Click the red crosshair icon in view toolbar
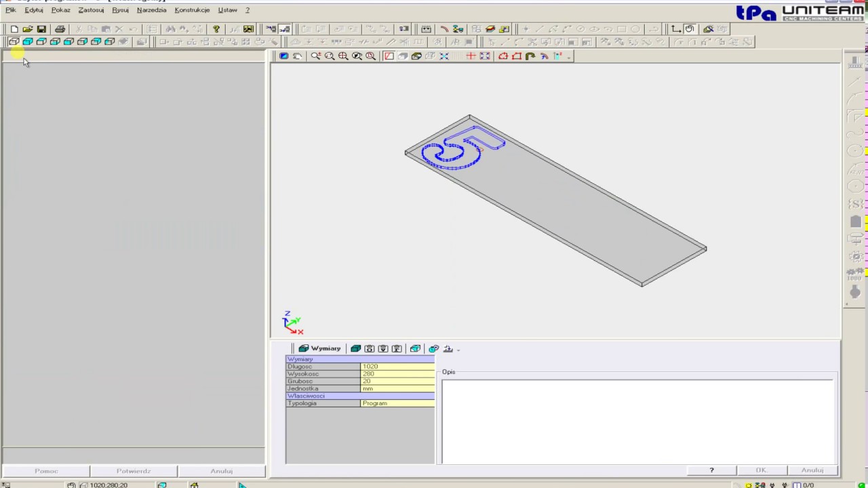This screenshot has height=488, width=868. click(471, 56)
